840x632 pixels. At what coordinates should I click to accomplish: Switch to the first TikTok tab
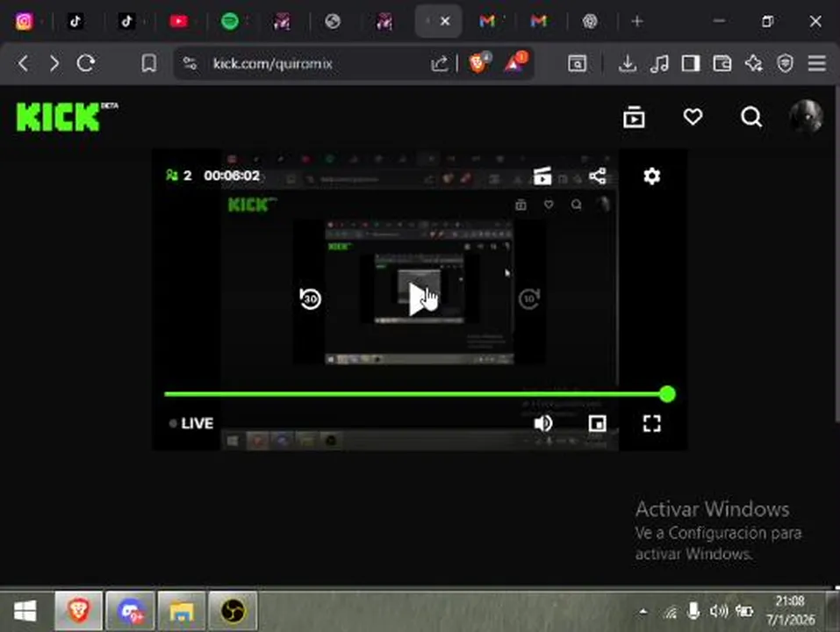(x=75, y=21)
